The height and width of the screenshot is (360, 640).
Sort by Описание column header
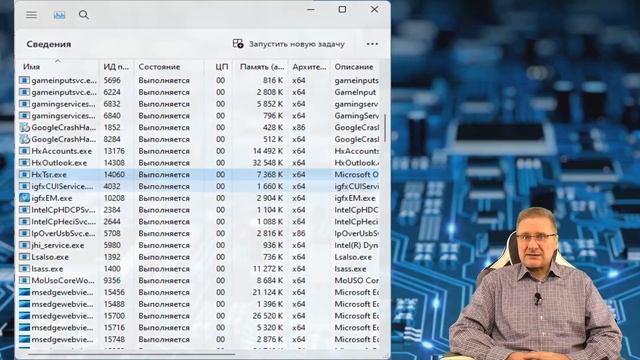[x=355, y=67]
